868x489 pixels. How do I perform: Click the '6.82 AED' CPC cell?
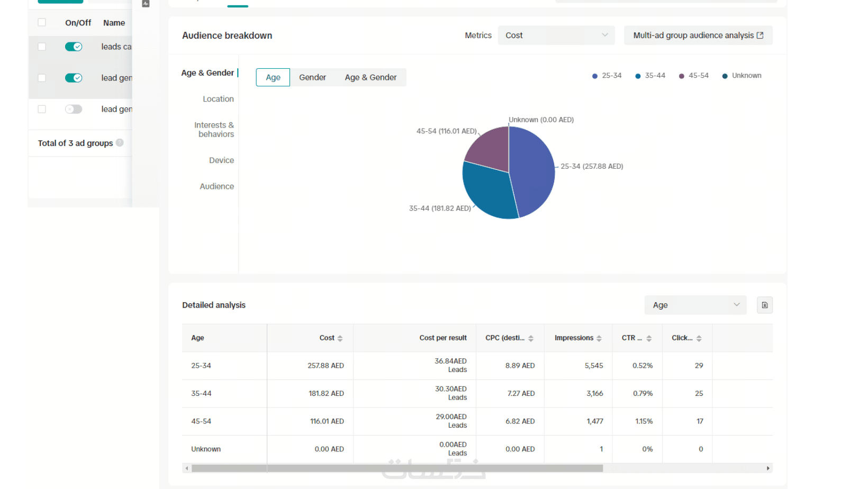tap(520, 421)
